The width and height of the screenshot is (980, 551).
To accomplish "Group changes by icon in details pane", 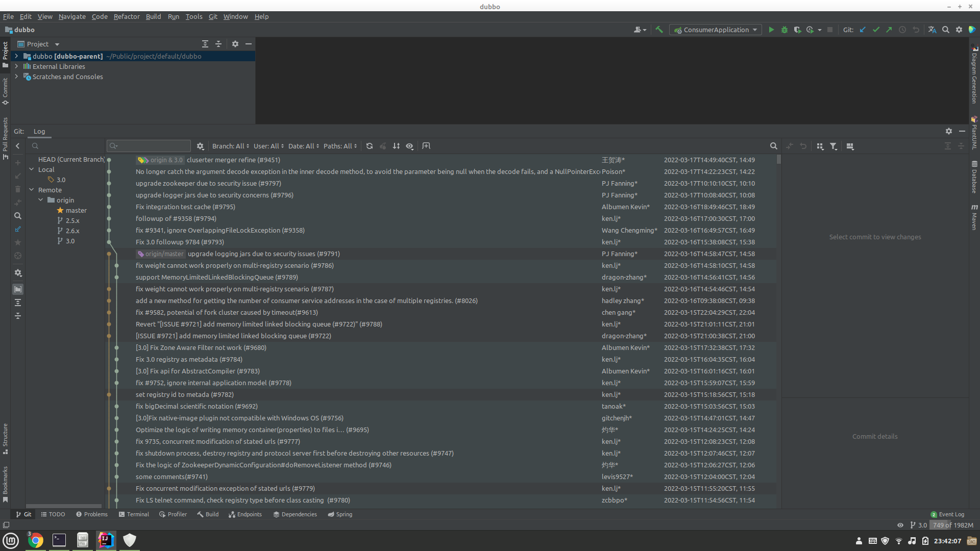I will pyautogui.click(x=820, y=146).
